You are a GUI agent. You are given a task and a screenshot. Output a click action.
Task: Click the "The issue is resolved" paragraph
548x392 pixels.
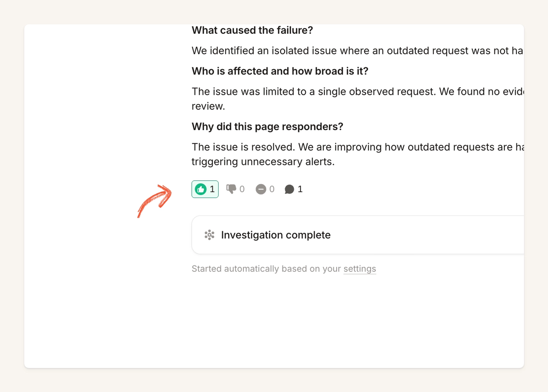[x=358, y=154]
